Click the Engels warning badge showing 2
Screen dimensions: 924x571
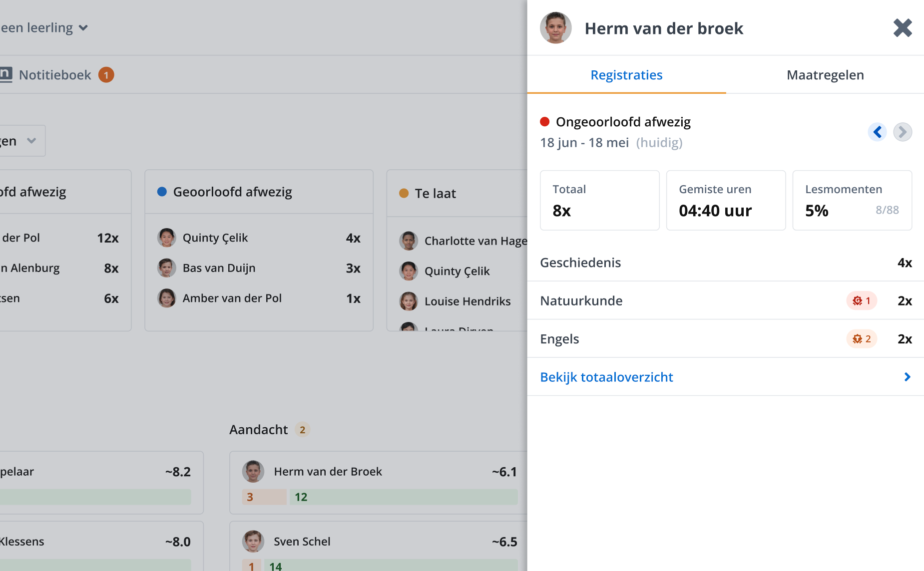point(862,339)
